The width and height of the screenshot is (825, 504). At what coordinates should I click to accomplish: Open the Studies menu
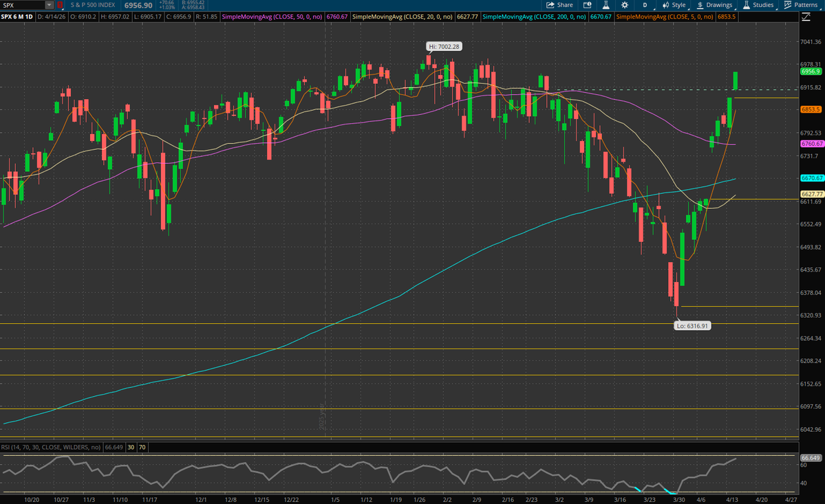(x=758, y=6)
